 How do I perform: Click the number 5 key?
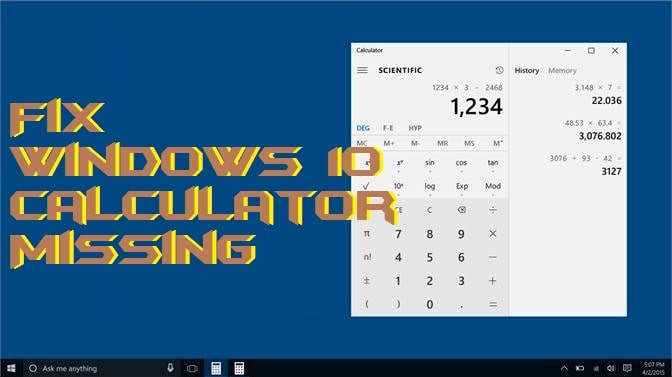coord(429,257)
